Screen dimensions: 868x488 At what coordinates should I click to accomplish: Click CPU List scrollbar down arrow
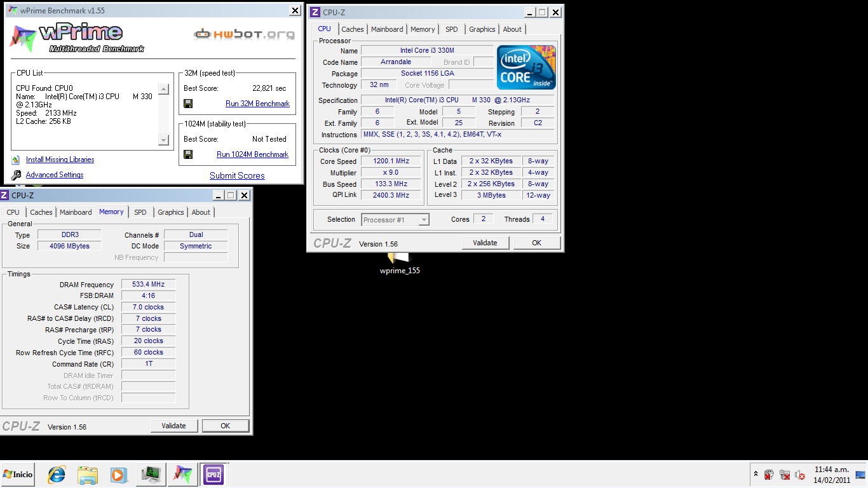click(x=163, y=140)
